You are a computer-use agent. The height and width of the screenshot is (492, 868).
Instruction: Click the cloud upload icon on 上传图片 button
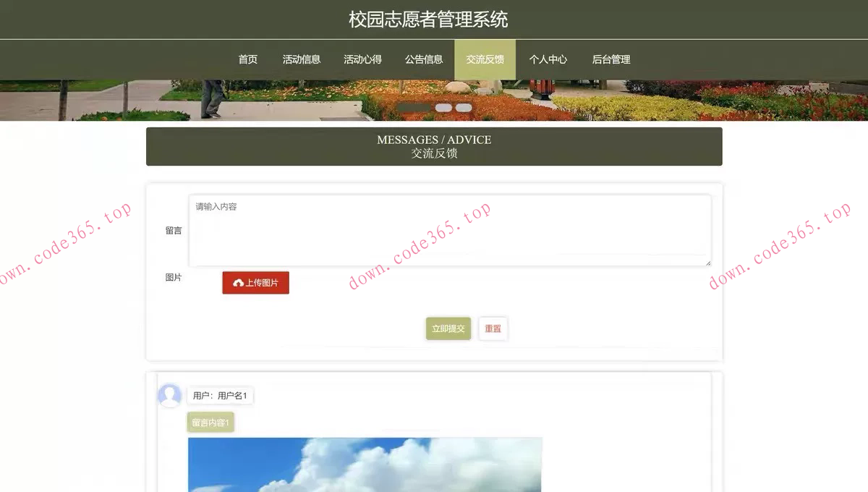(239, 282)
